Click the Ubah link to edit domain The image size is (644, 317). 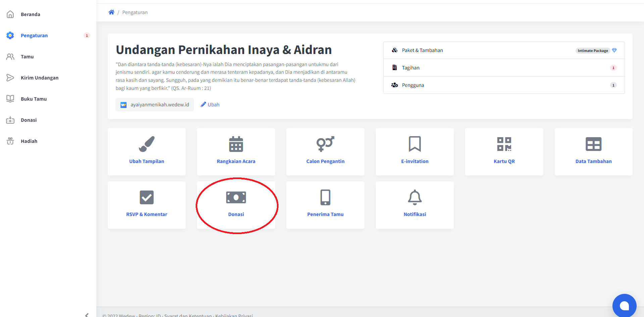(x=213, y=105)
